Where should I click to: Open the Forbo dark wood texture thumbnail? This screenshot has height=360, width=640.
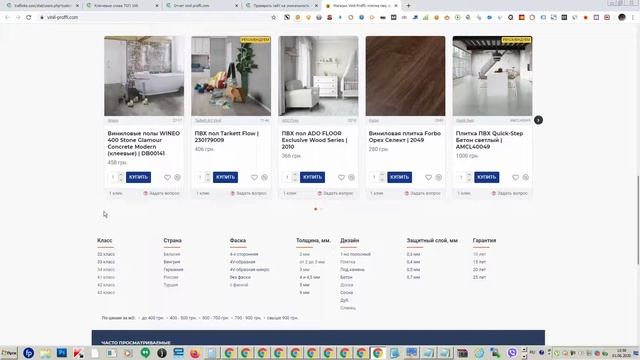pyautogui.click(x=405, y=76)
